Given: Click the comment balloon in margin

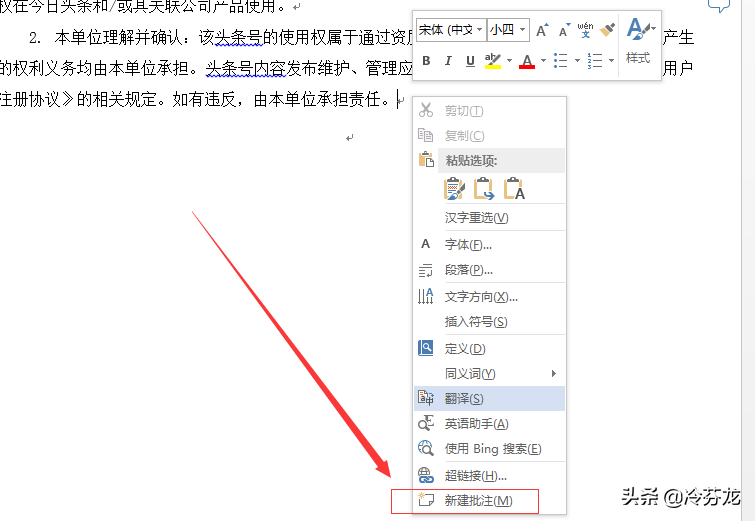Looking at the screenshot, I should pyautogui.click(x=719, y=5).
